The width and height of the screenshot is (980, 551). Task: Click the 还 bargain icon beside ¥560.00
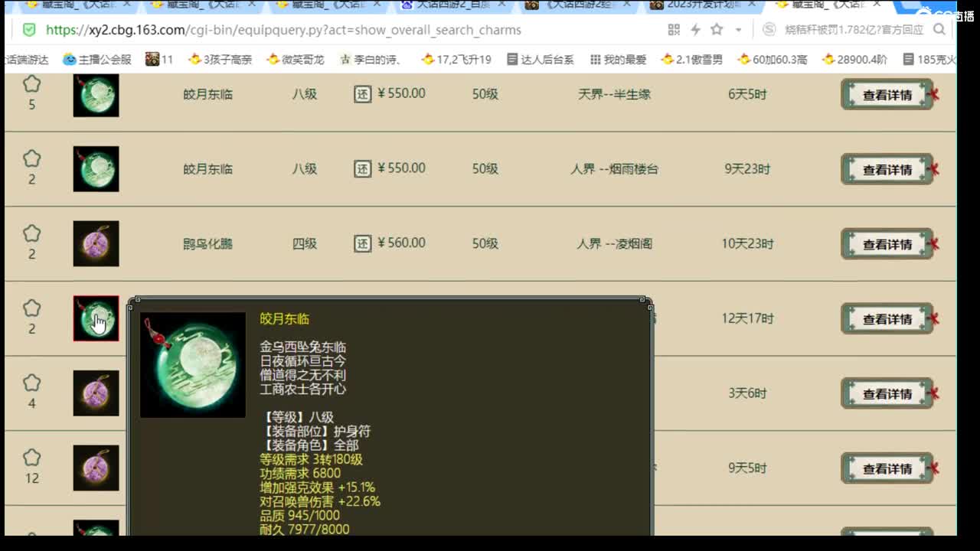tap(363, 243)
